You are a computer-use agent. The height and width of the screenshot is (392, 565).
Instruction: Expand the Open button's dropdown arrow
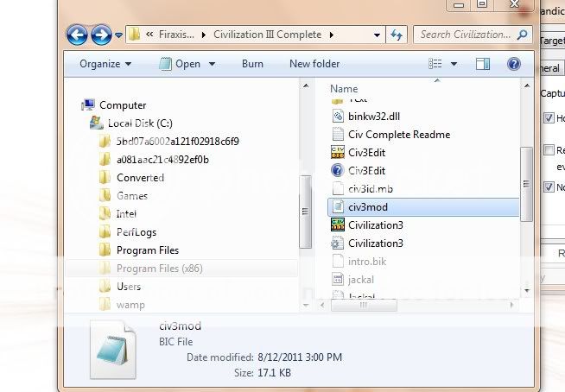click(212, 64)
